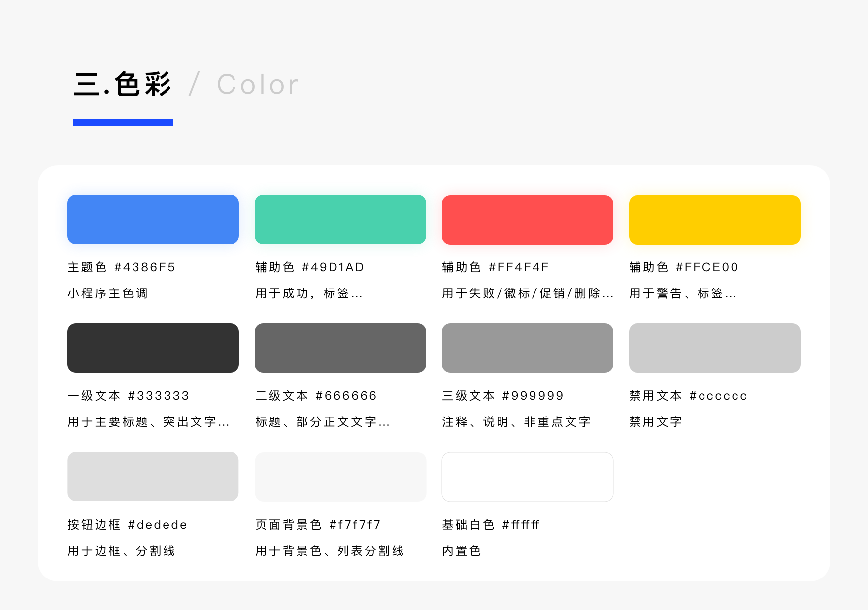This screenshot has width=868, height=610.
Task: Select the white #ffffff base swatch
Action: click(527, 477)
